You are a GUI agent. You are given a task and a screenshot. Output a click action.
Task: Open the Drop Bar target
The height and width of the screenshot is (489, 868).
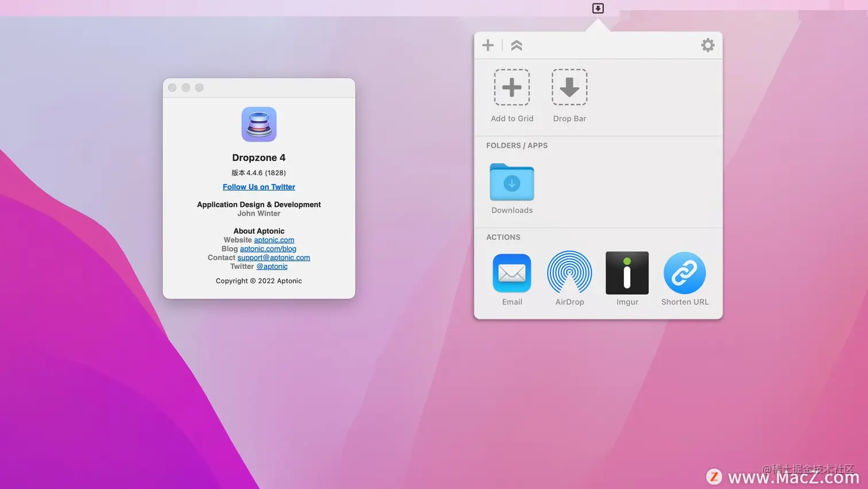[569, 87]
